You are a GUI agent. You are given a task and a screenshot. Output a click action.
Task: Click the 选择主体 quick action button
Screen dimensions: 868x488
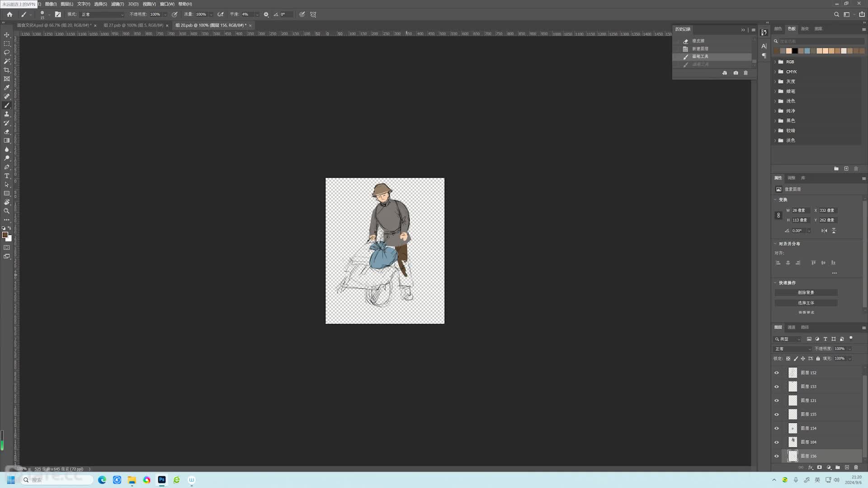[x=806, y=303]
